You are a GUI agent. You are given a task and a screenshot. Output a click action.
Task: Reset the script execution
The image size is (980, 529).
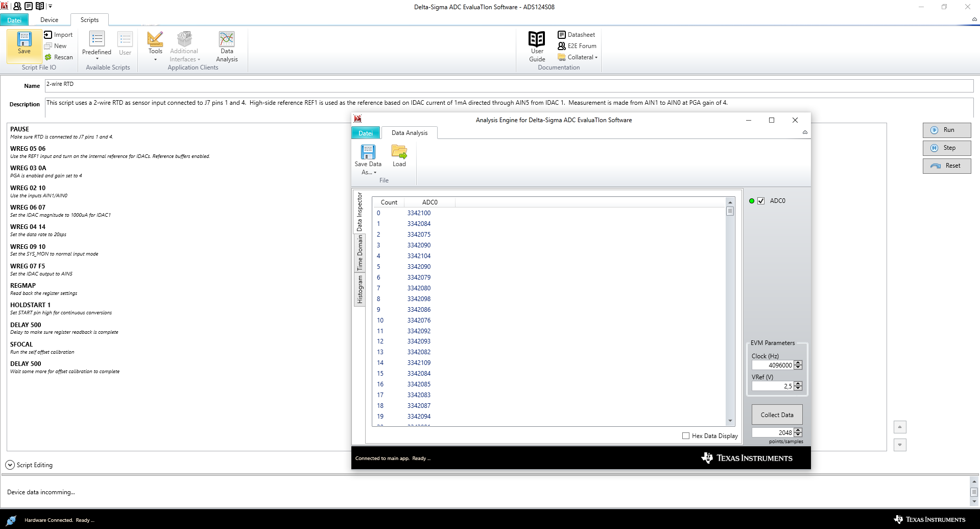[x=947, y=166]
